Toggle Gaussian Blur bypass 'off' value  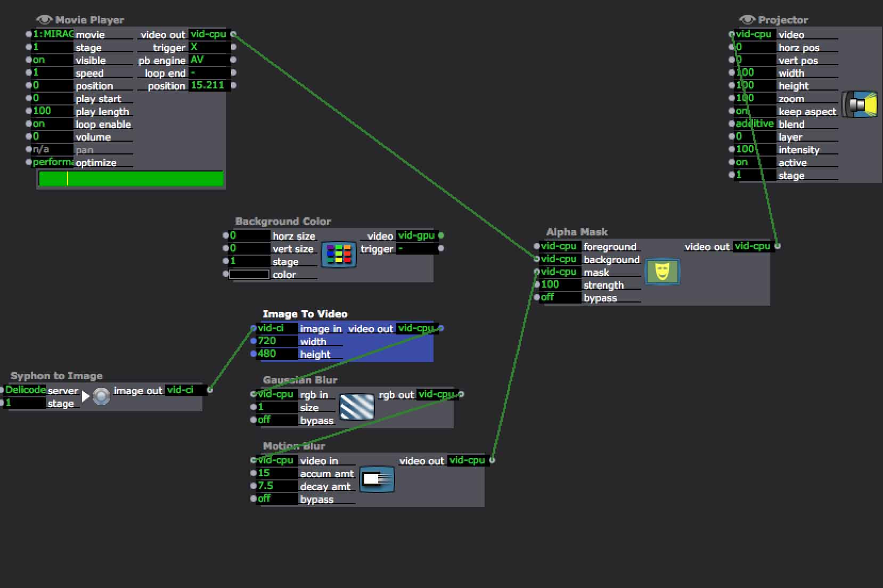point(277,420)
